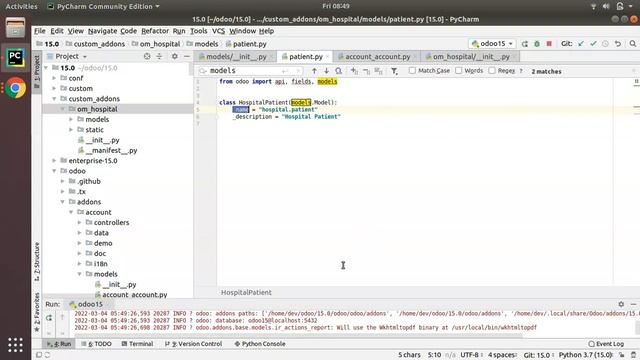
Task: Enable the Regex checkbox
Action: coord(492,71)
